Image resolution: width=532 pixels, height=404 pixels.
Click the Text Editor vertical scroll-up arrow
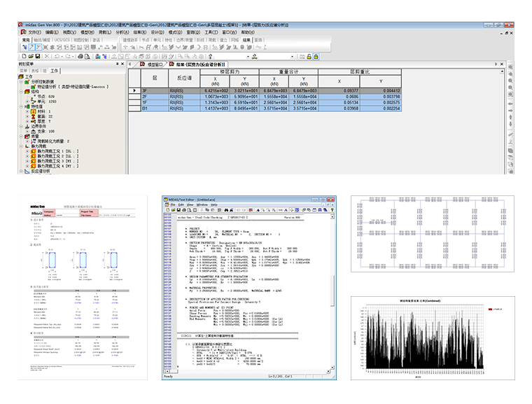332,216
